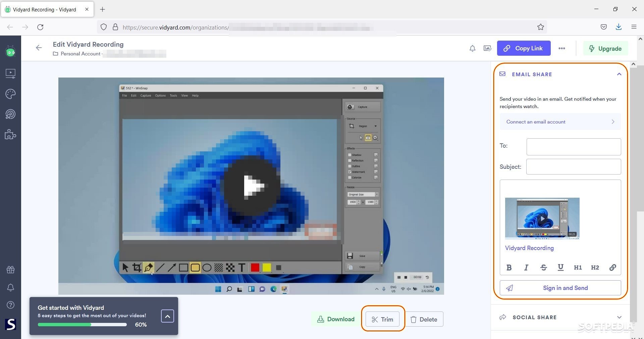Click the Edit Vidyard Recording title
644x339 pixels.
(88, 44)
